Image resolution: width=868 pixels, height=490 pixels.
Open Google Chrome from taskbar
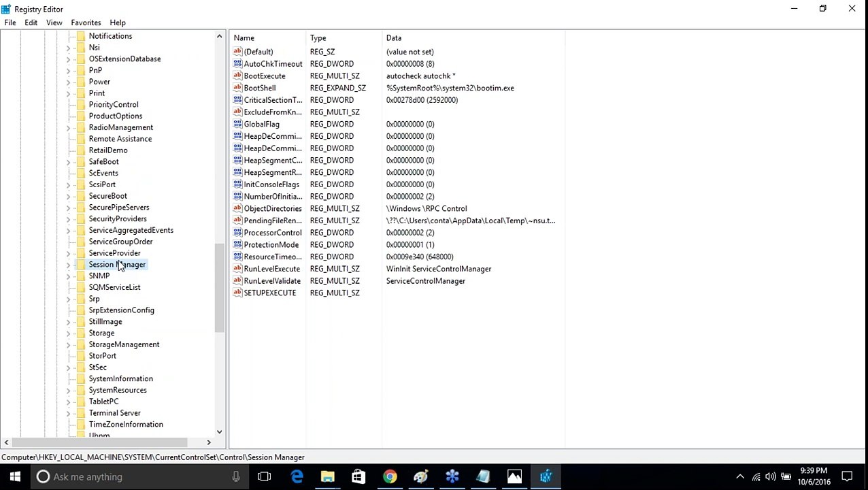390,476
